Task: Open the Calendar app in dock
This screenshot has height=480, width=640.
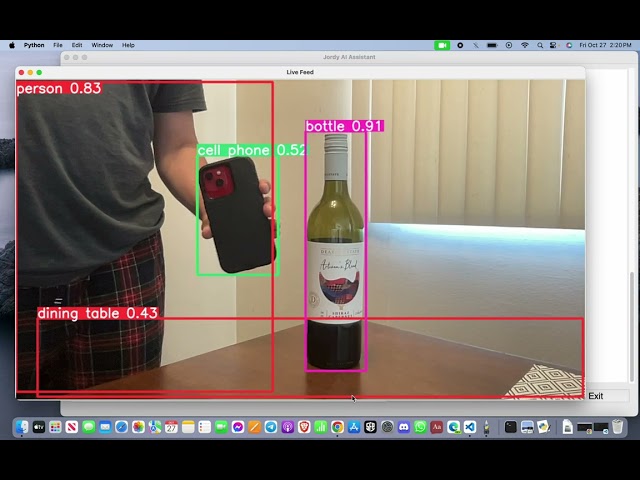Action: pos(171,427)
